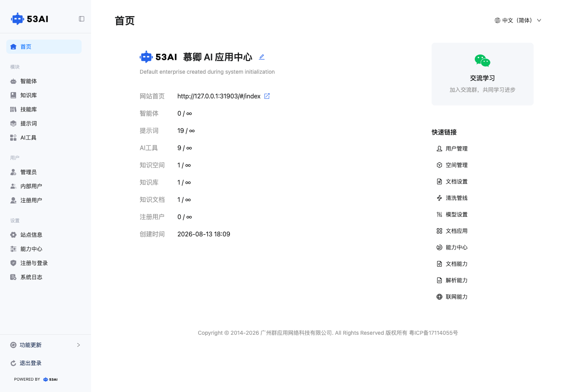Click the globe icon beside 联网能力

click(x=439, y=297)
